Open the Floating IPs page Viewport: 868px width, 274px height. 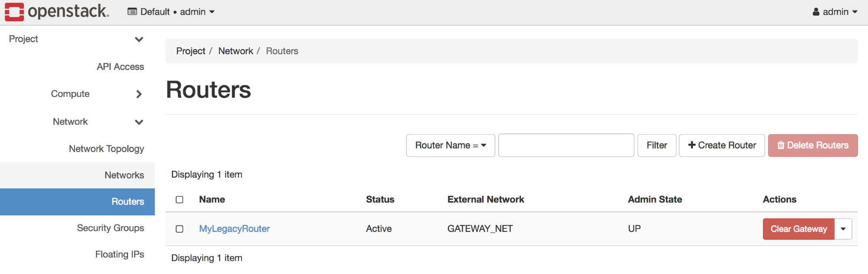pyautogui.click(x=119, y=254)
